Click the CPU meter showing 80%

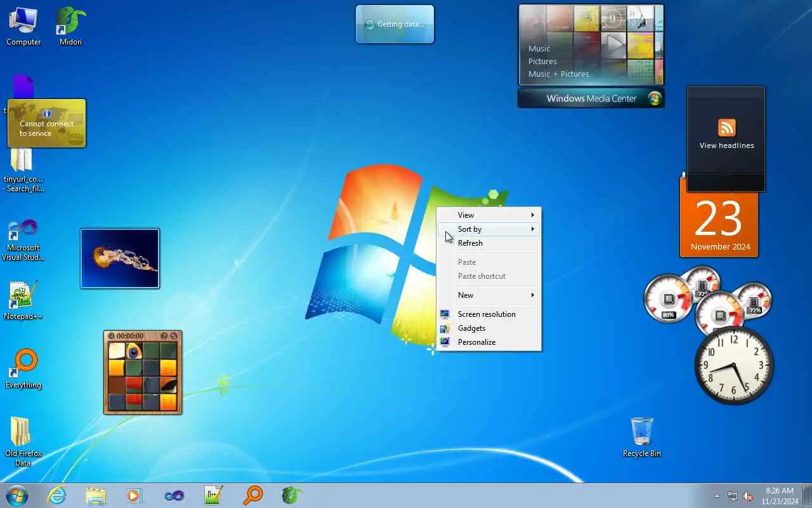668,299
